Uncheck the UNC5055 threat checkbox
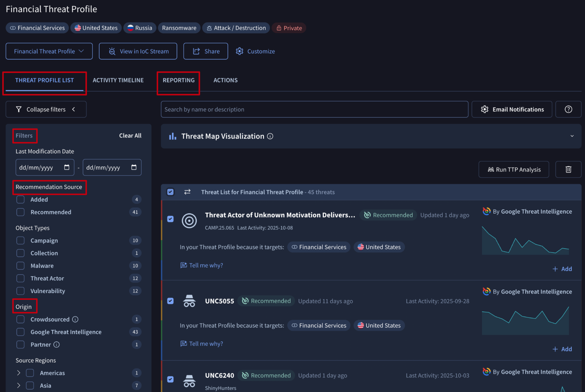This screenshot has height=392, width=585. tap(170, 301)
